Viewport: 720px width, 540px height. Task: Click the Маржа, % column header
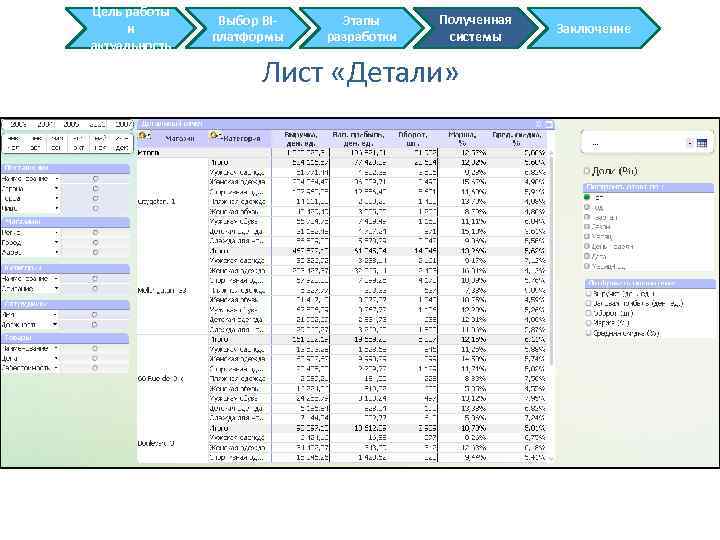462,139
